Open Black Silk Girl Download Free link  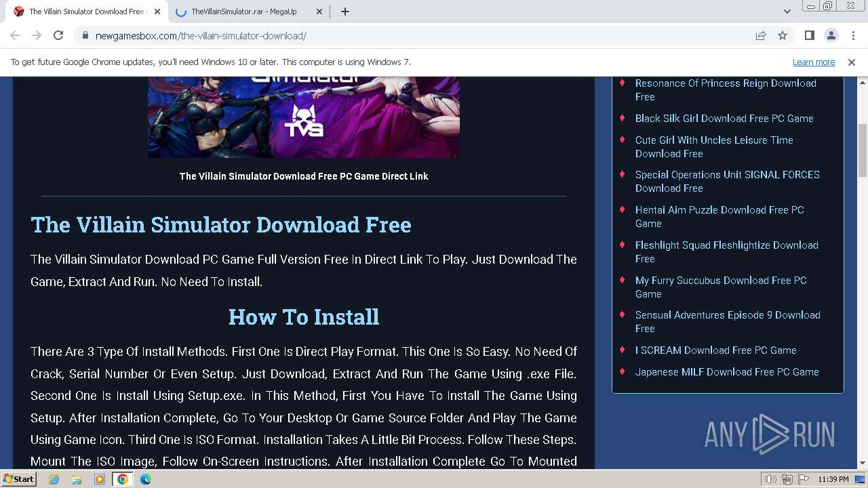(724, 119)
